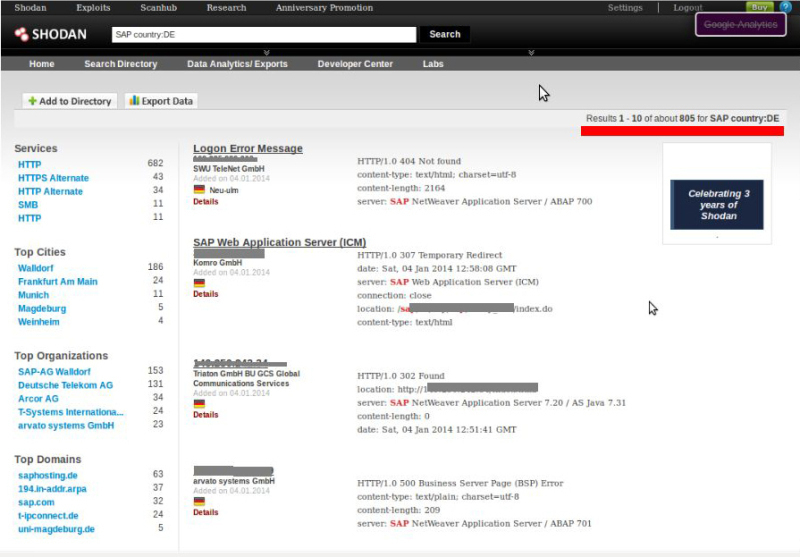The height and width of the screenshot is (557, 800).
Task: Click the green Buy button
Action: 760,7
